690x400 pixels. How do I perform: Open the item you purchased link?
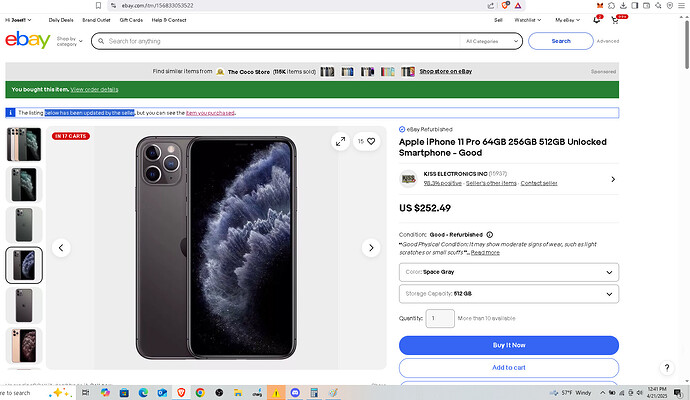coord(210,113)
